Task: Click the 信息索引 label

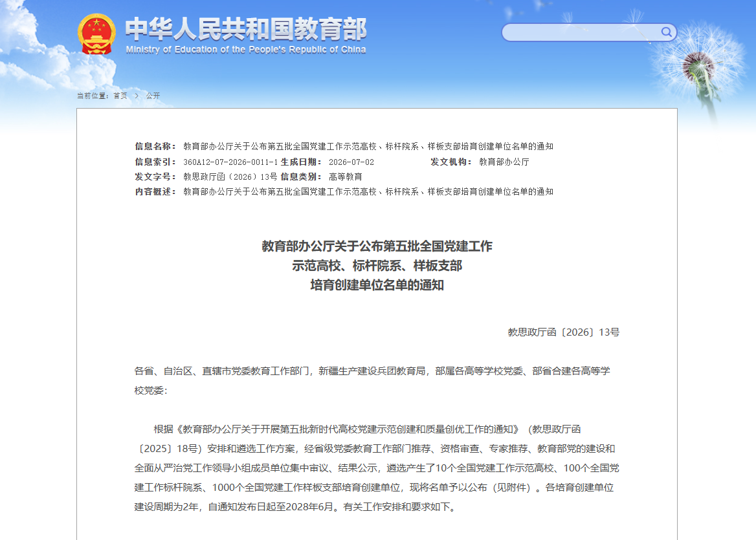Action: click(155, 162)
